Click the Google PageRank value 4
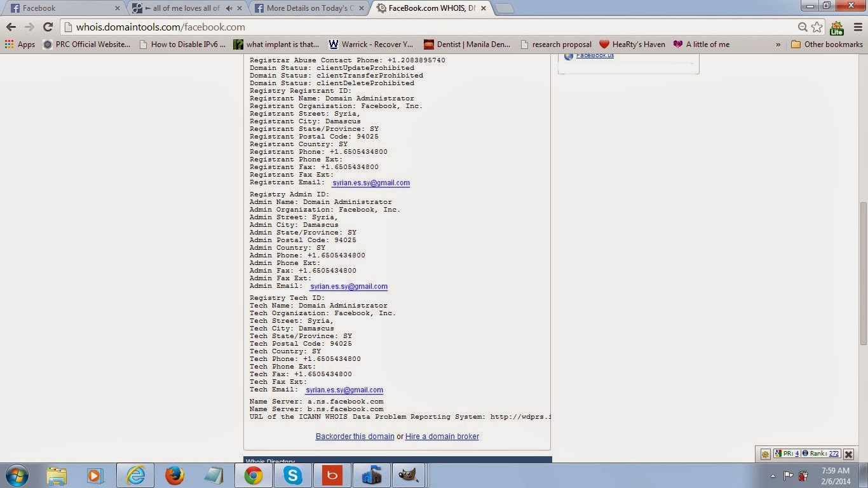 797,454
